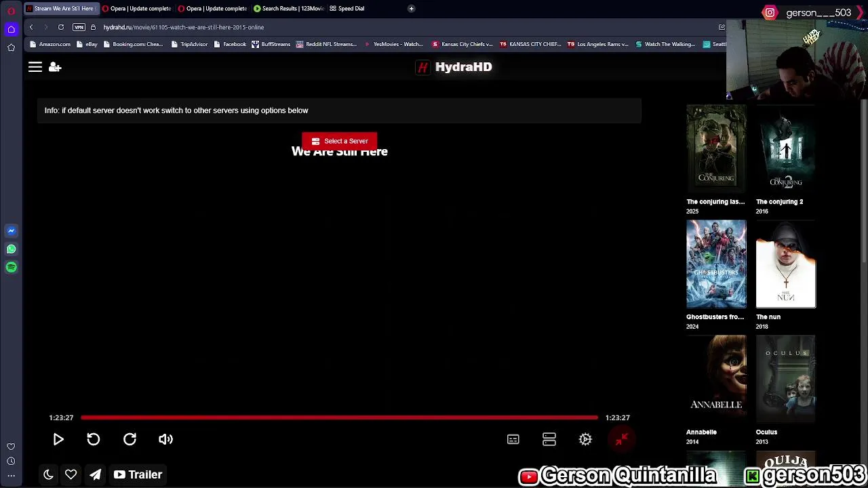This screenshot has height=488, width=868.
Task: Click the page vertical scrollbar
Action: click(864, 183)
